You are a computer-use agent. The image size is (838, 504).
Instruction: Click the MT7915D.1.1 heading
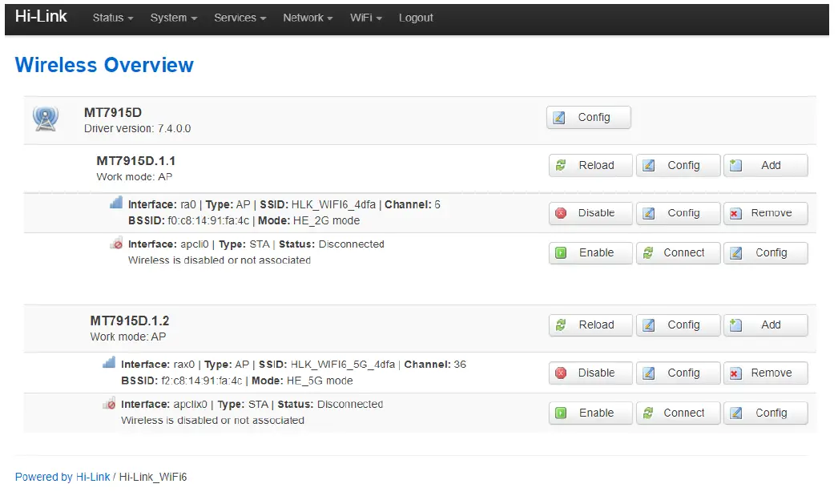[x=135, y=161]
